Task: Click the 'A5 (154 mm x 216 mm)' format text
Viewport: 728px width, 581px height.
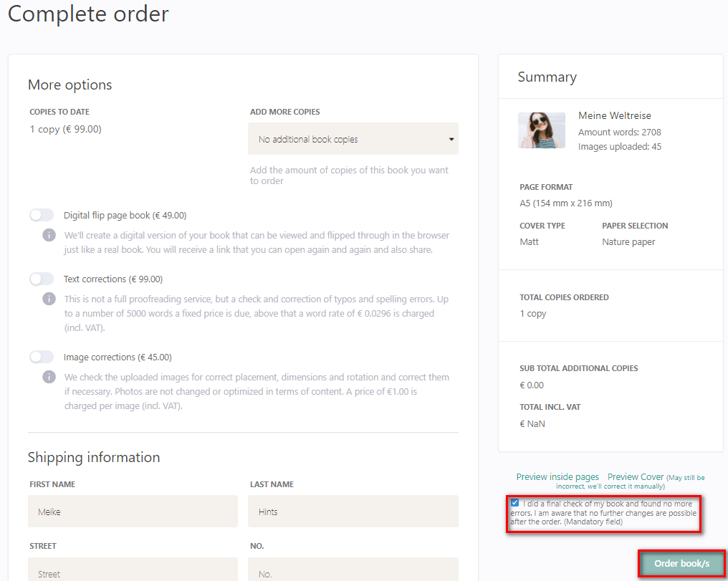Action: pos(566,203)
